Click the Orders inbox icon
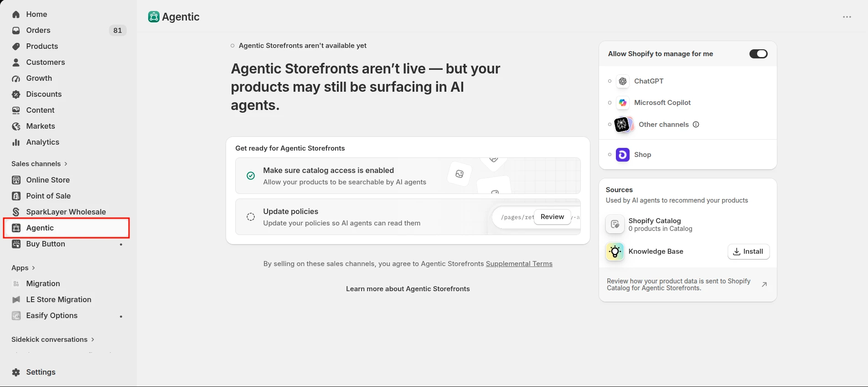The width and height of the screenshot is (868, 387). 16,31
